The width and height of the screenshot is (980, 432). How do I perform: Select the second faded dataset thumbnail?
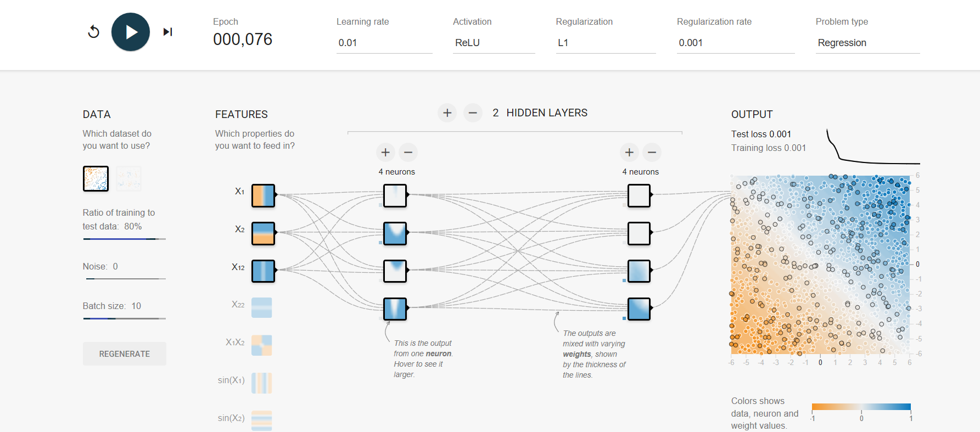click(x=128, y=178)
